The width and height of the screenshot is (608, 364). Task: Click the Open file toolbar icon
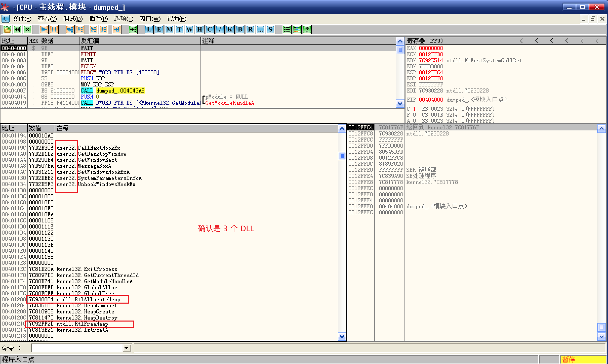click(7, 30)
